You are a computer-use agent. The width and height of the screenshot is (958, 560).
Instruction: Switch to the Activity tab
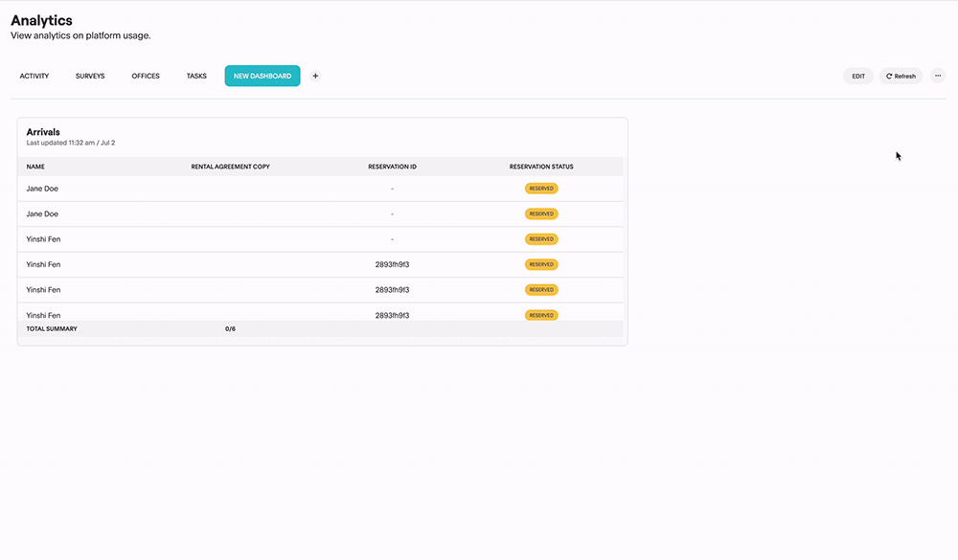click(34, 76)
